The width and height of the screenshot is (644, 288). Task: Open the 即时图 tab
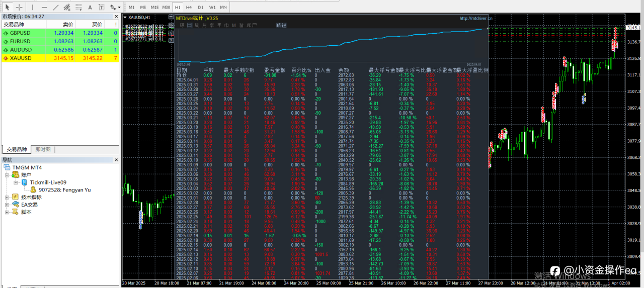tap(43, 150)
